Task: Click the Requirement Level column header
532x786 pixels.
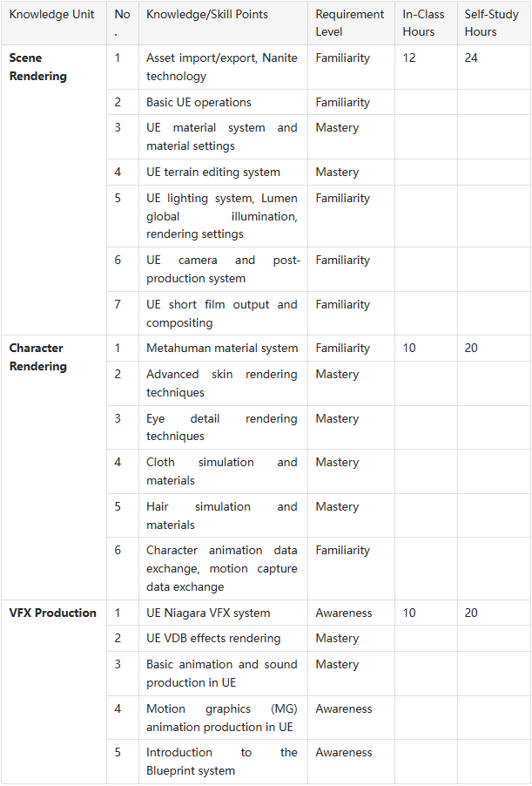Action: [351, 23]
